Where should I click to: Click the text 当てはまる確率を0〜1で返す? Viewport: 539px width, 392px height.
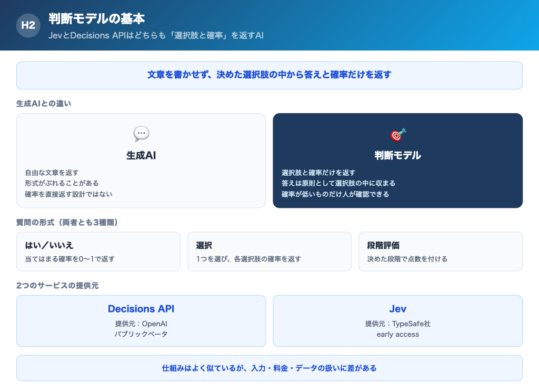pos(70,259)
